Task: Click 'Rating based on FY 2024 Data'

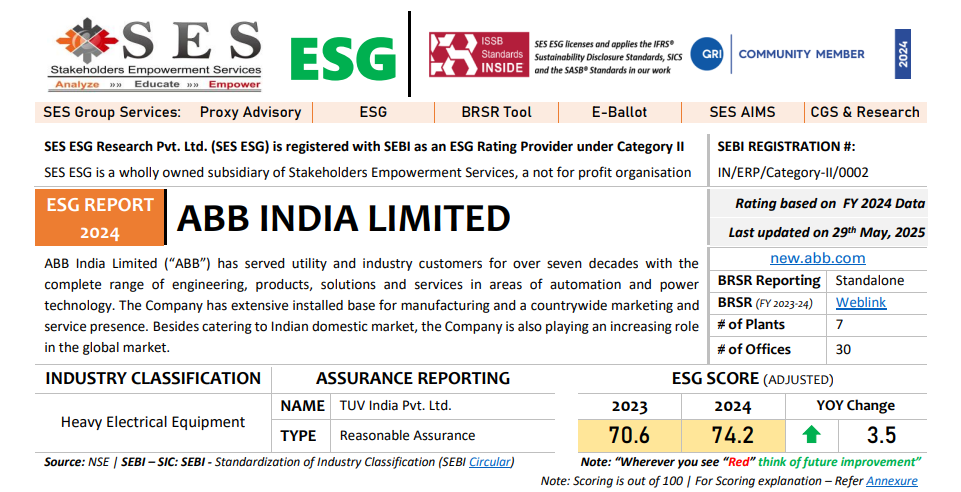Action: tap(830, 203)
